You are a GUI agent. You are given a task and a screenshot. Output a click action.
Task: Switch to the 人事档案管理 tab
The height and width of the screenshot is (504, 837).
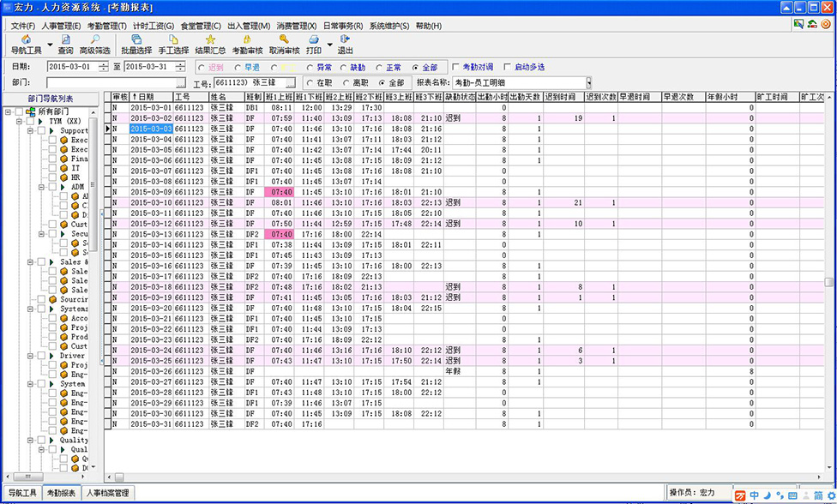[x=108, y=493]
